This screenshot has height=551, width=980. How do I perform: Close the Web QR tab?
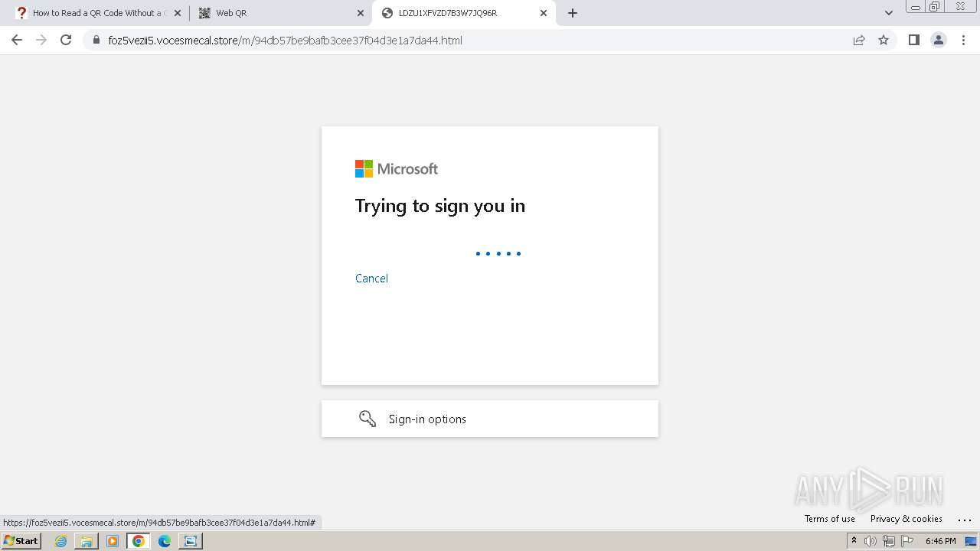pos(361,13)
